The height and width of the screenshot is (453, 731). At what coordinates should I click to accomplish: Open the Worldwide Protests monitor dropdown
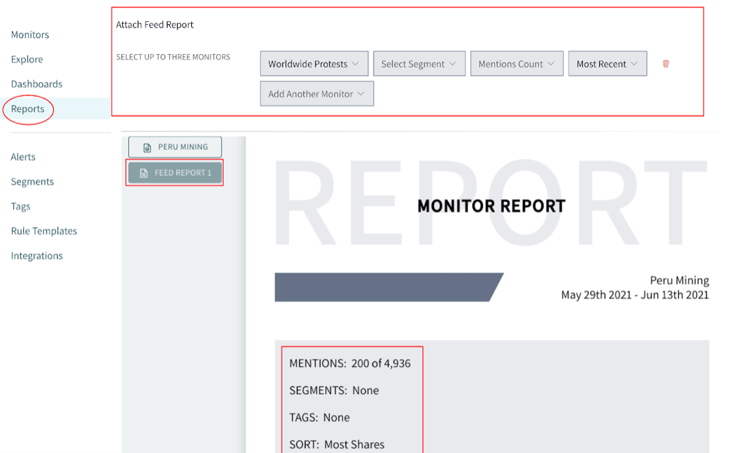click(314, 64)
